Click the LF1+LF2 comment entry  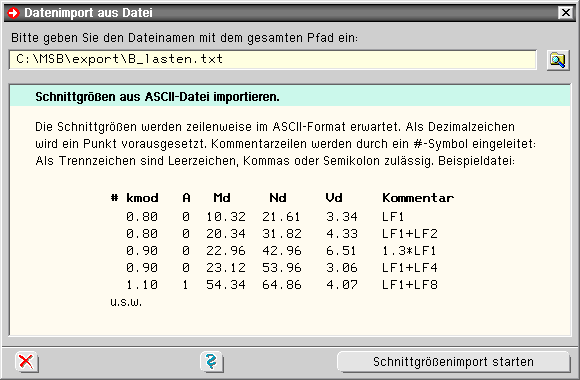[410, 234]
